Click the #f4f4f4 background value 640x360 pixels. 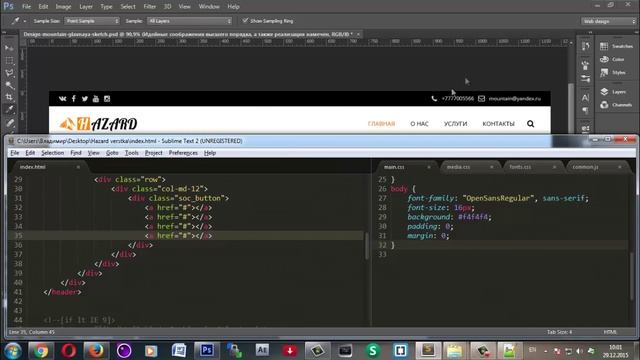tap(473, 217)
